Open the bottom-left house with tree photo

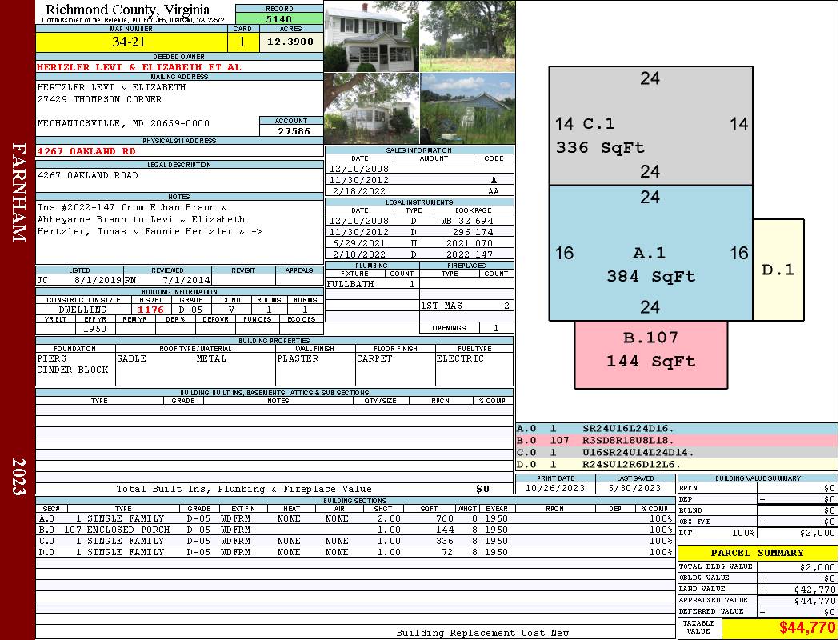371,109
